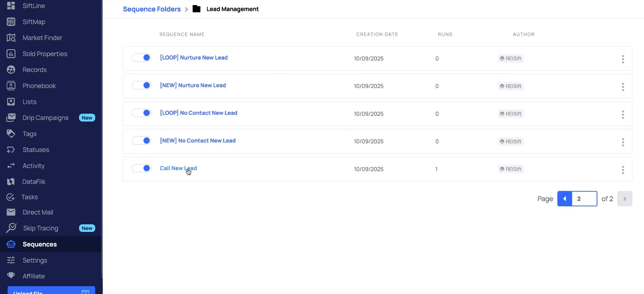Go to the previous page of sequences
Image resolution: width=644 pixels, height=294 pixels.
coord(565,199)
